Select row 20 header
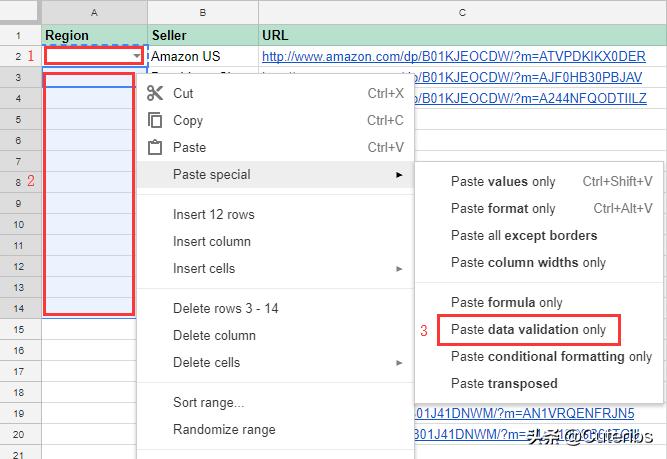Screen dimensions: 667x459 pos(18,434)
